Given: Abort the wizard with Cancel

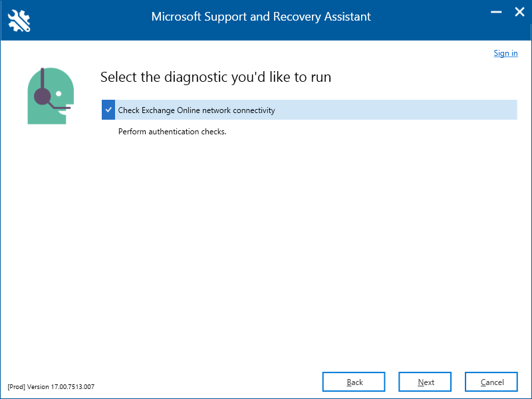Looking at the screenshot, I should pyautogui.click(x=491, y=382).
